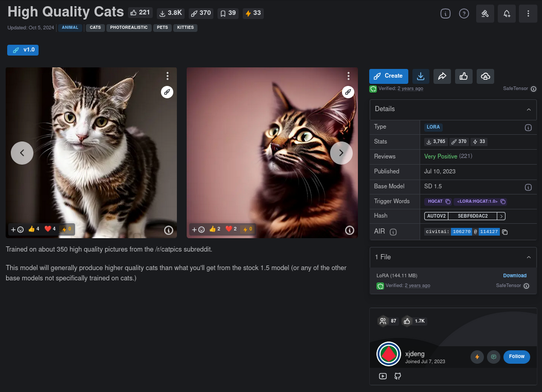This screenshot has height=392, width=542.
Task: Expand hash types with arrow next to 5EBF6D0AC2
Action: click(x=501, y=216)
